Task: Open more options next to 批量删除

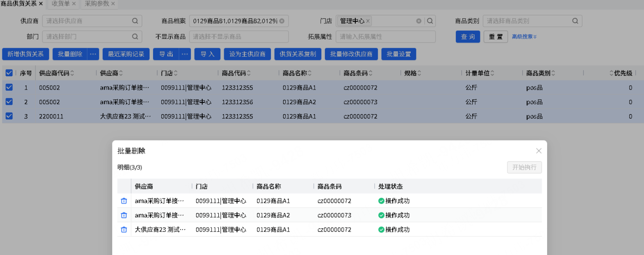Action: click(x=93, y=54)
